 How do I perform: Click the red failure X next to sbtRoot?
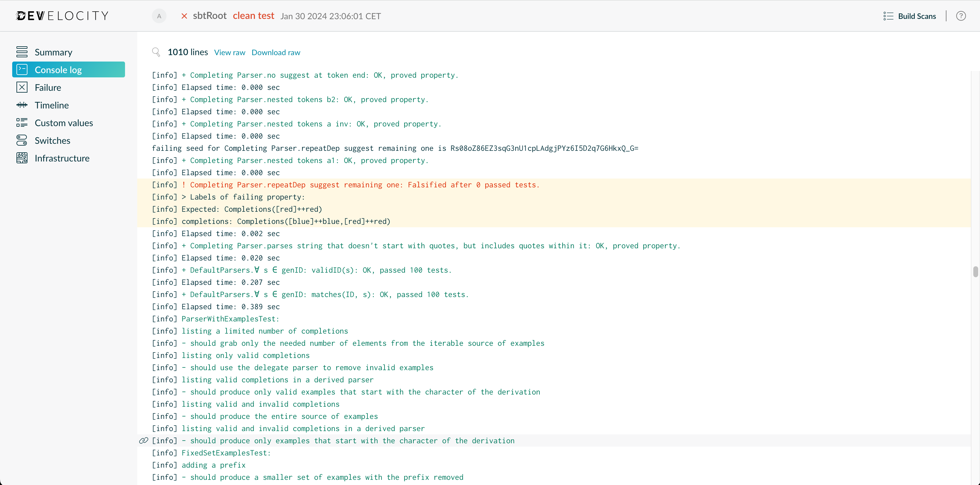click(184, 16)
